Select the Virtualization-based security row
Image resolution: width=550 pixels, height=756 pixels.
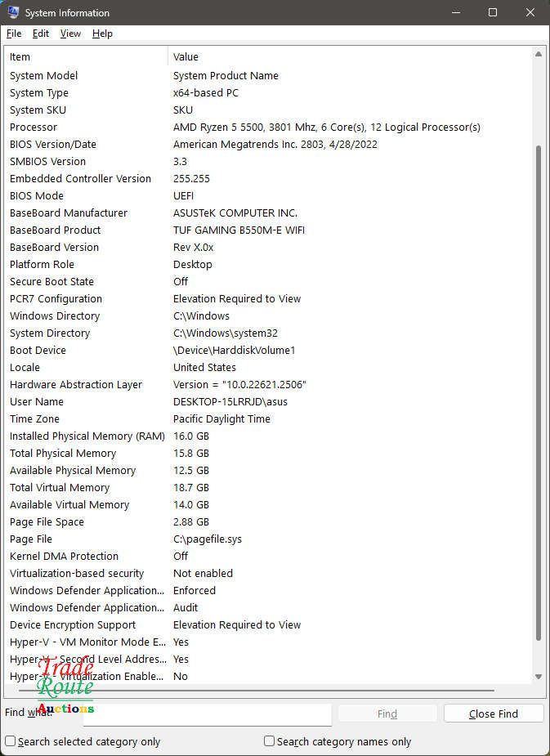point(268,573)
